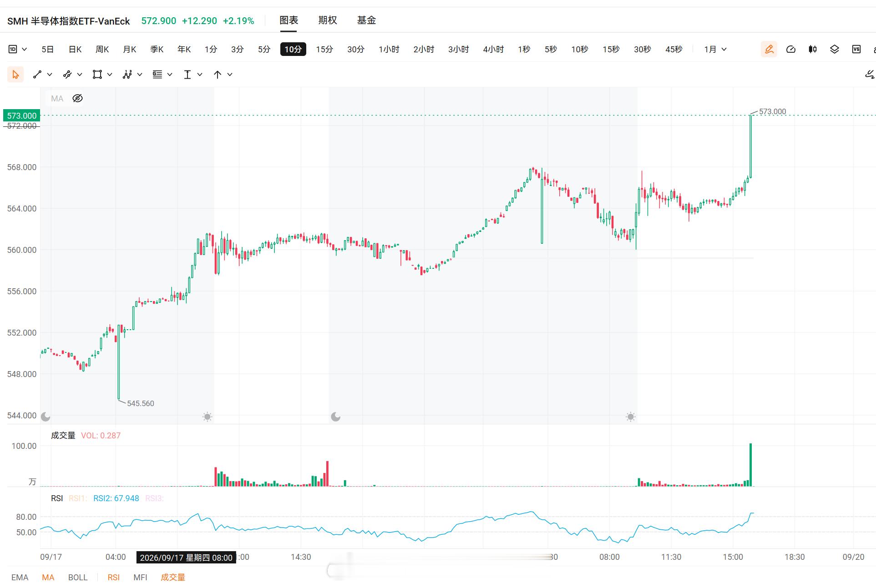This screenshot has height=588, width=876.
Task: Toggle the MFI indicator
Action: 140,577
